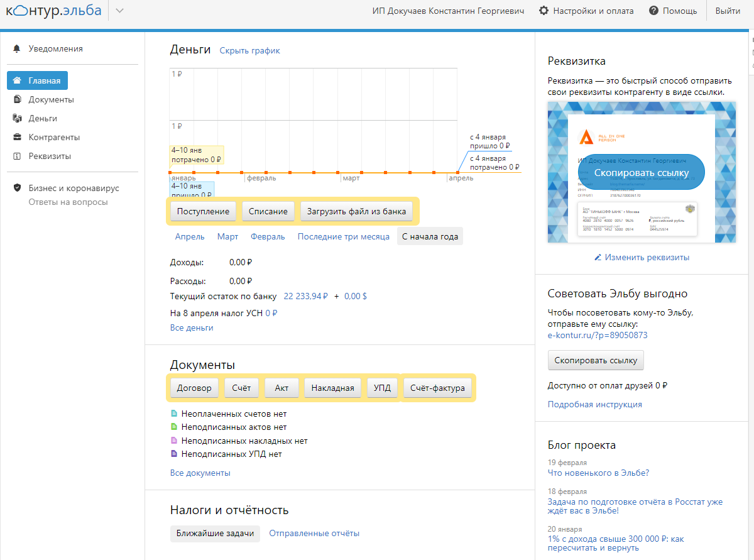Create an Акт document
This screenshot has height=560, width=754.
[281, 388]
